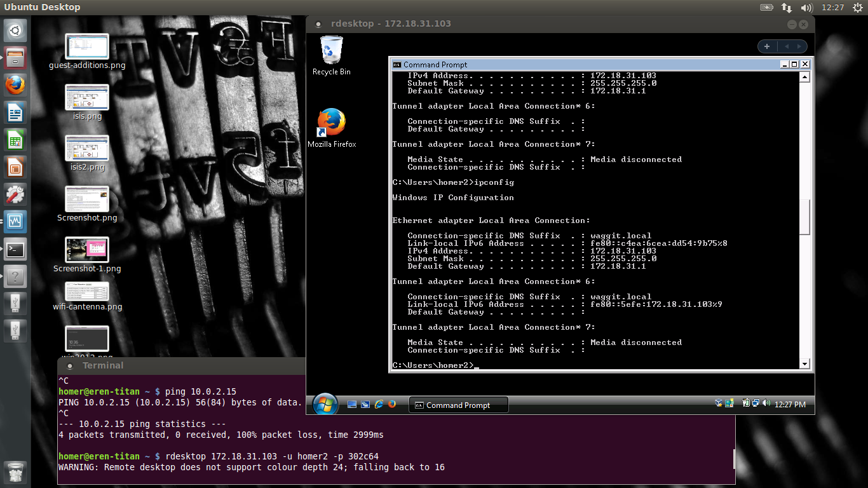
Task: Open LibreOffice Calc from the launcher
Action: pyautogui.click(x=15, y=140)
